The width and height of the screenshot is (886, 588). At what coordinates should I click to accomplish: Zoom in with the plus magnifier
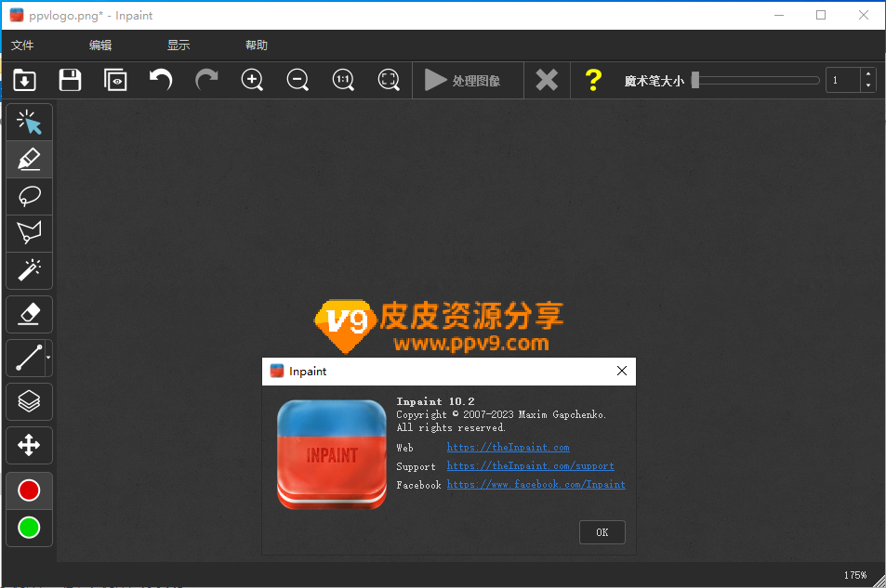point(252,80)
